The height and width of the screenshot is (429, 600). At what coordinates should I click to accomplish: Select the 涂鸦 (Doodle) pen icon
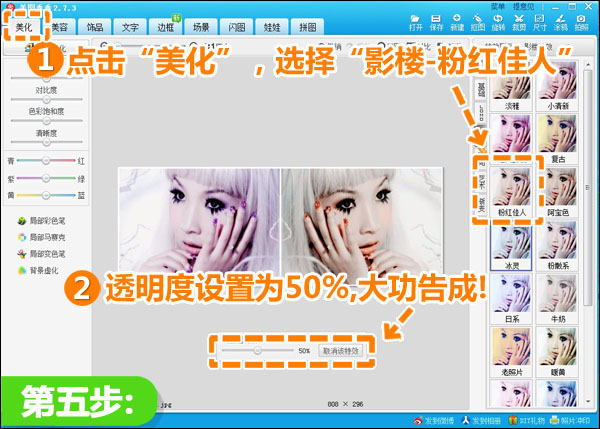(x=560, y=22)
